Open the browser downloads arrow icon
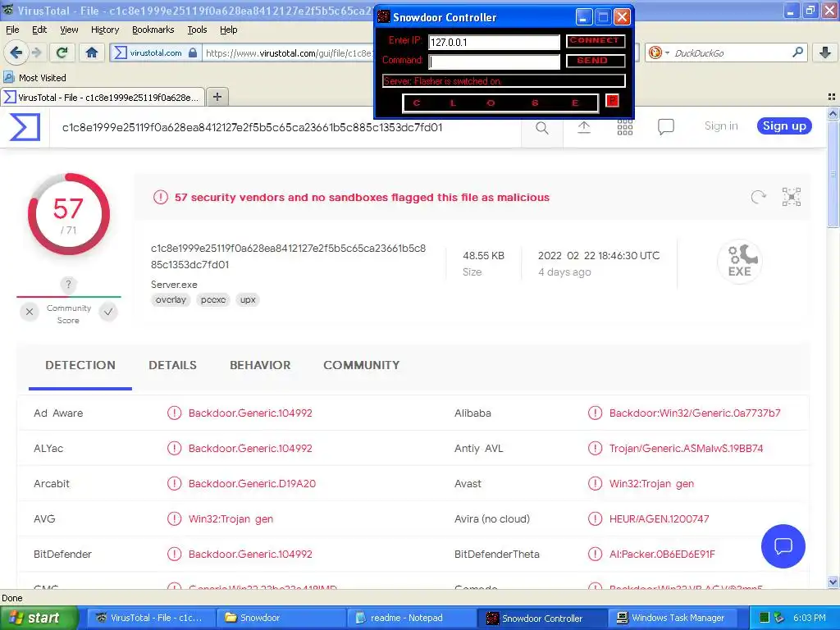 tap(825, 52)
